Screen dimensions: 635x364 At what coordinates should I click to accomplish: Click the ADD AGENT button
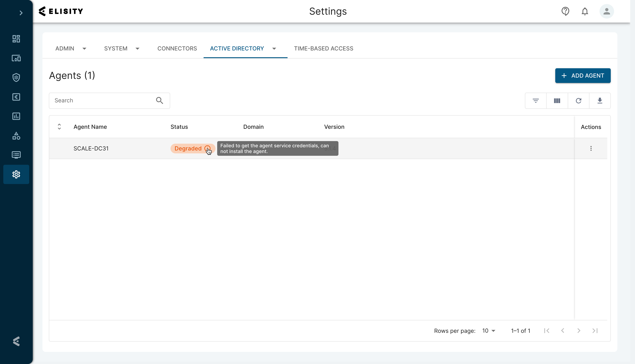click(x=583, y=76)
